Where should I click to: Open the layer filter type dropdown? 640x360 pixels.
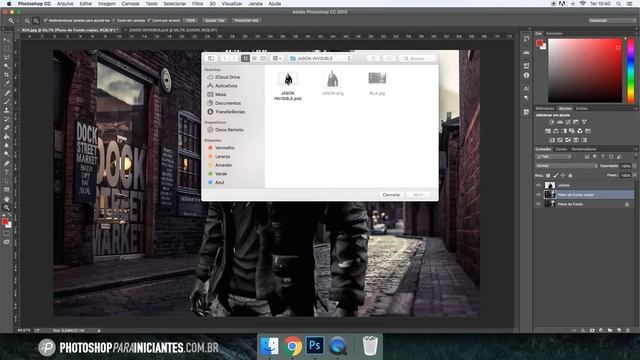pyautogui.click(x=553, y=157)
